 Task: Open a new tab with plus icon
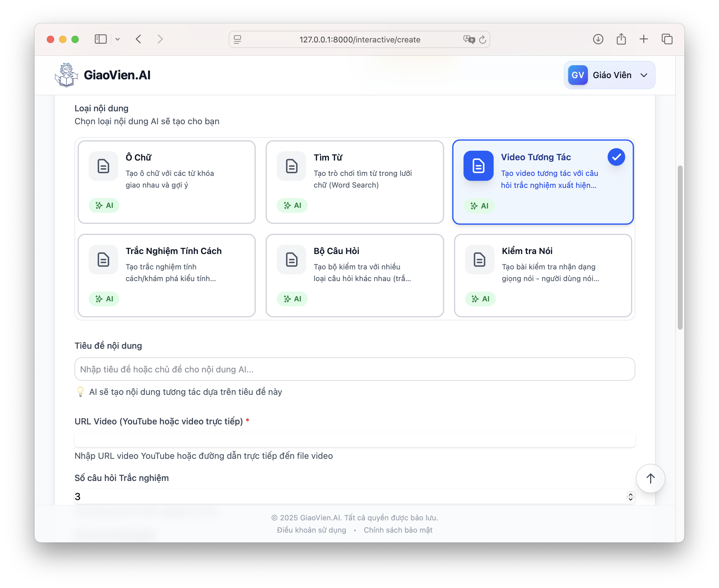pyautogui.click(x=643, y=39)
